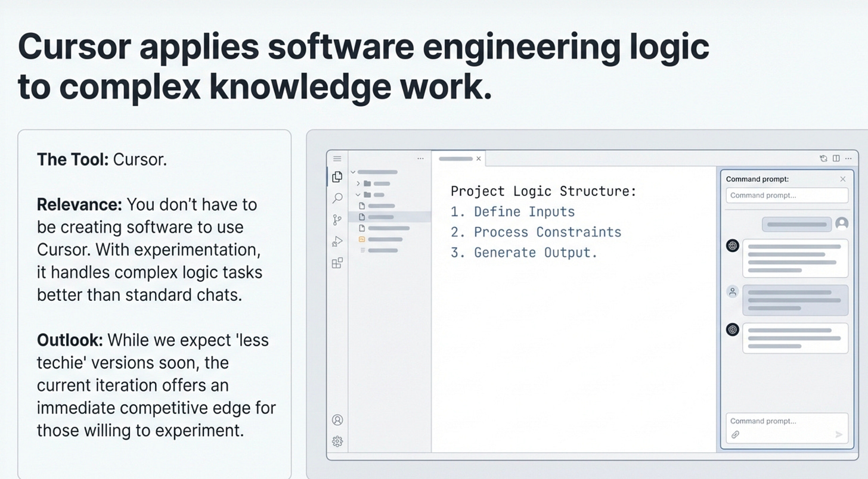Click the '1. Define Inputs' line
Screen dimensions: 868x479
click(513, 211)
